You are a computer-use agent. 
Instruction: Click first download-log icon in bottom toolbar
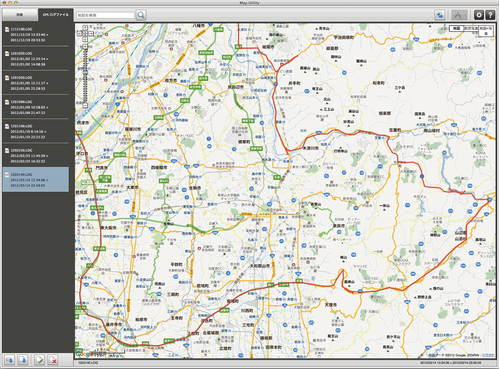tap(10, 360)
